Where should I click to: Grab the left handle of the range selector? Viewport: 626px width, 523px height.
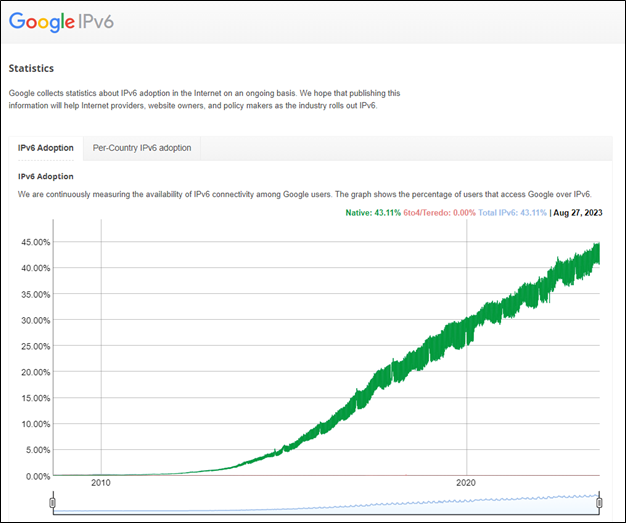52,503
